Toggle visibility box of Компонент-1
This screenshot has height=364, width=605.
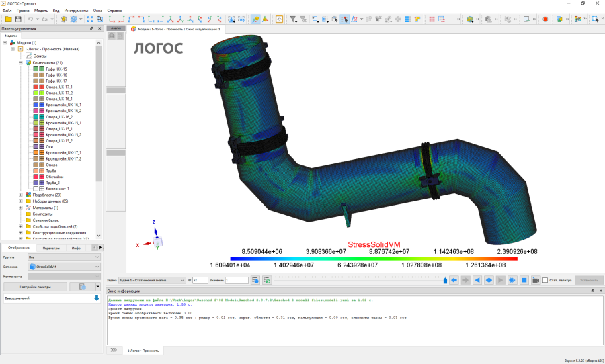coord(36,189)
